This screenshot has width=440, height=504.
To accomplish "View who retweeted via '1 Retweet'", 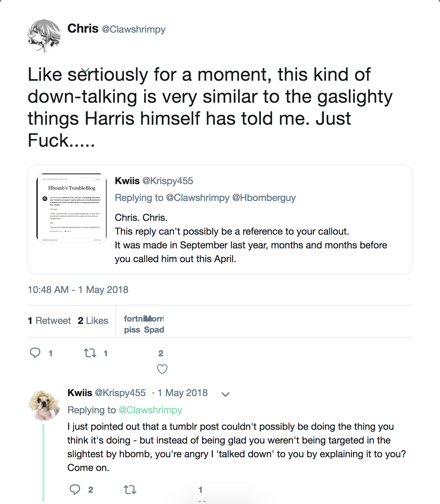I will [x=49, y=321].
